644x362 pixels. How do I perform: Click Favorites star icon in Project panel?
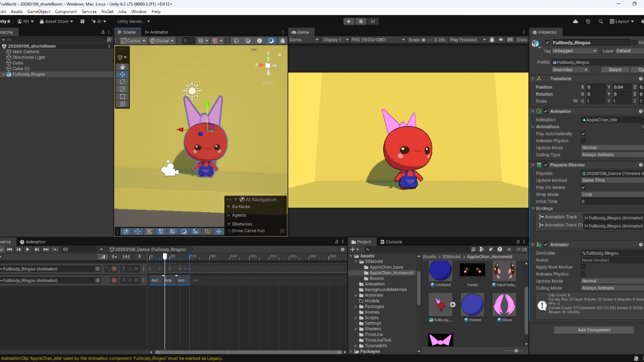pos(509,249)
